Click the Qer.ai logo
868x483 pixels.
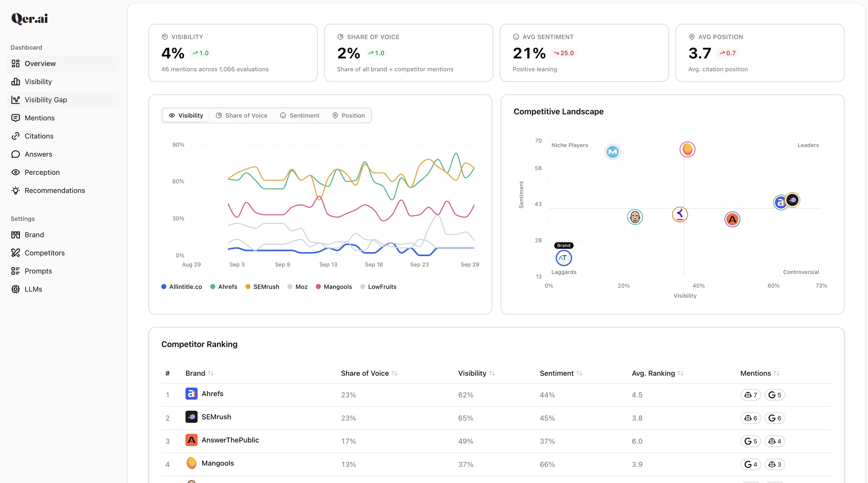point(30,19)
